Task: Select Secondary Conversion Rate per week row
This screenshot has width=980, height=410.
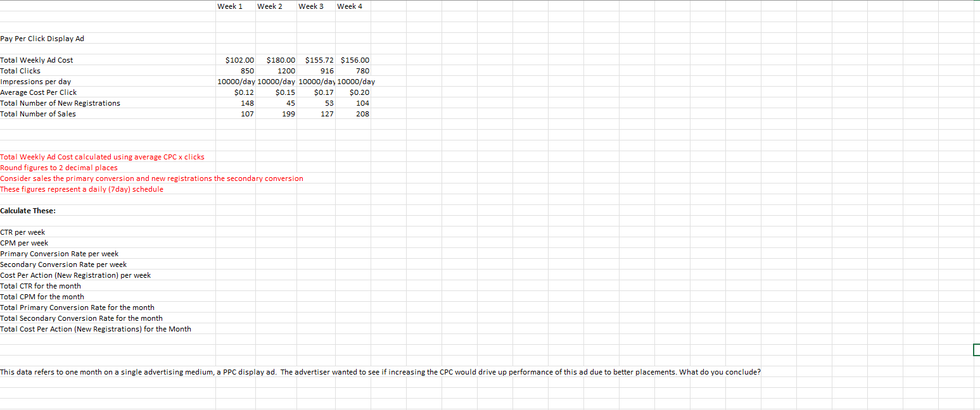Action: [63, 264]
